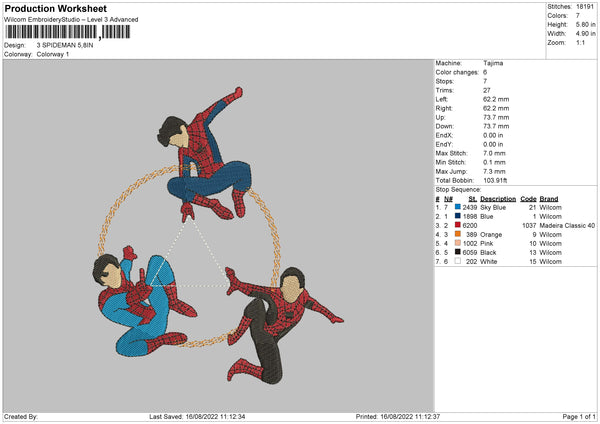Click the 'Pink' description text
The image size is (600, 424).
point(487,244)
